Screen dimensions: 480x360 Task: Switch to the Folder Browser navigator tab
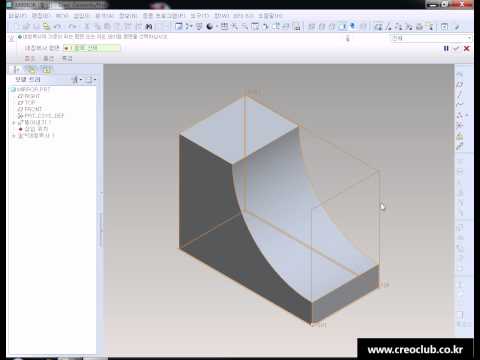tap(31, 70)
